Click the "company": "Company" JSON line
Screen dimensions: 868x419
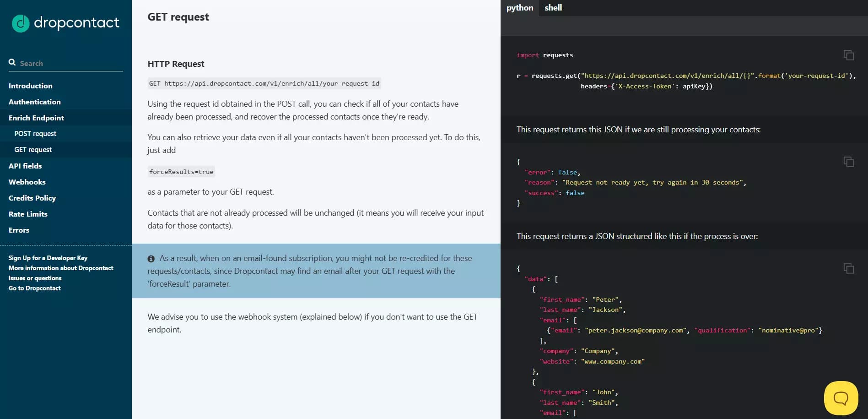click(x=579, y=351)
